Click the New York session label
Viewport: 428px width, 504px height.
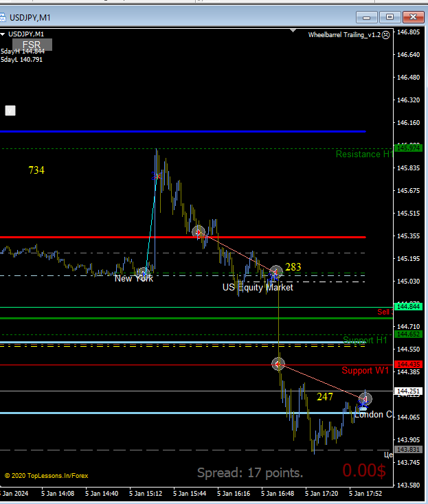pyautogui.click(x=134, y=278)
